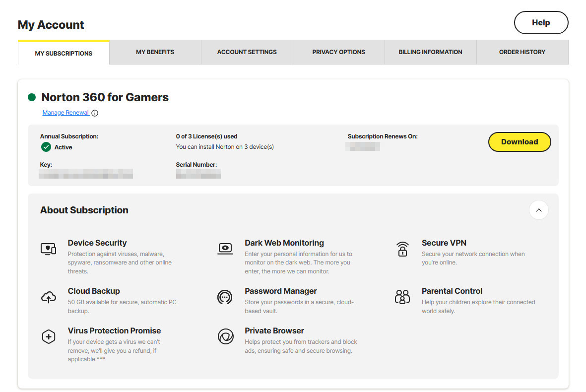The width and height of the screenshot is (586, 392).
Task: Click 'Help your children explore' description
Action: pyautogui.click(x=478, y=307)
